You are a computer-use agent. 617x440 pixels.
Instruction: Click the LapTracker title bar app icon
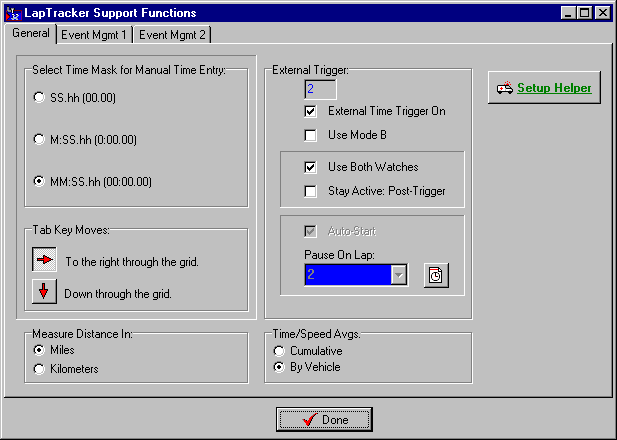pos(13,13)
